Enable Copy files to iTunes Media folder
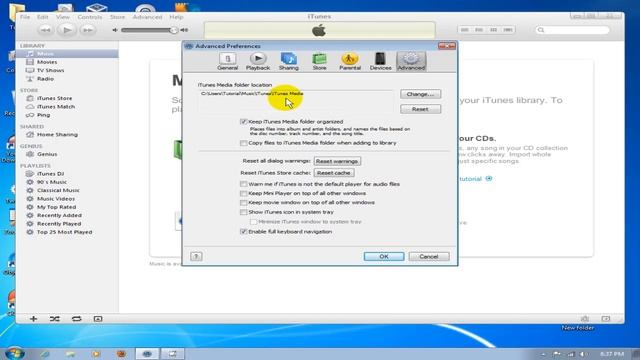 [x=244, y=143]
